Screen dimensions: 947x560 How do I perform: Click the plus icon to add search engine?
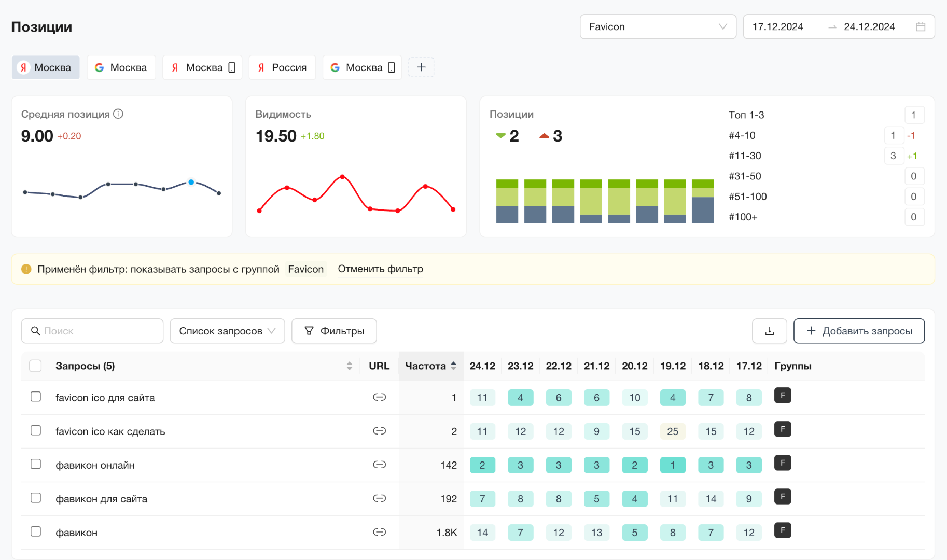(421, 67)
